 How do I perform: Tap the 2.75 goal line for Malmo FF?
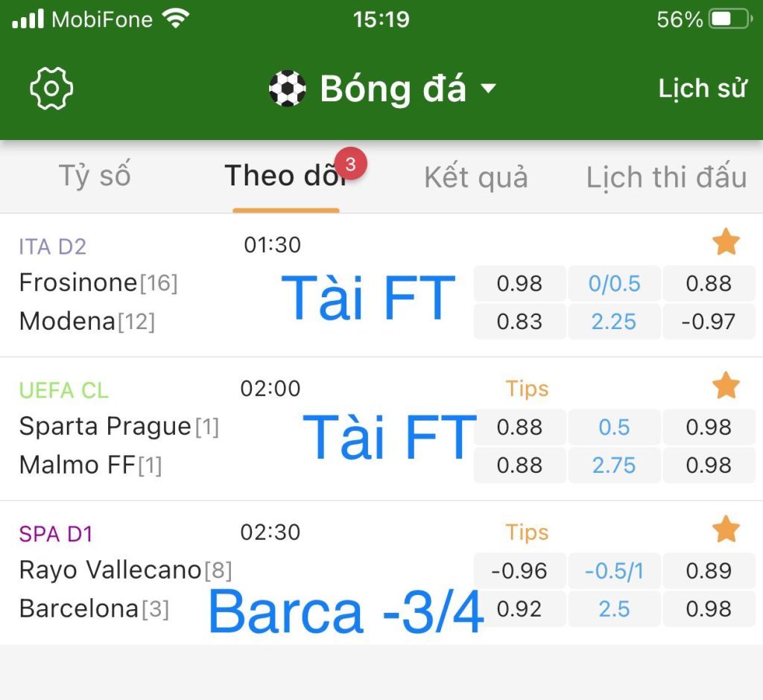pos(614,465)
